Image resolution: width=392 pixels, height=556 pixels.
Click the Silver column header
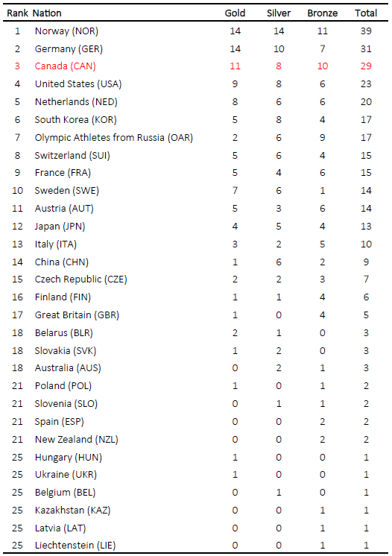point(279,13)
